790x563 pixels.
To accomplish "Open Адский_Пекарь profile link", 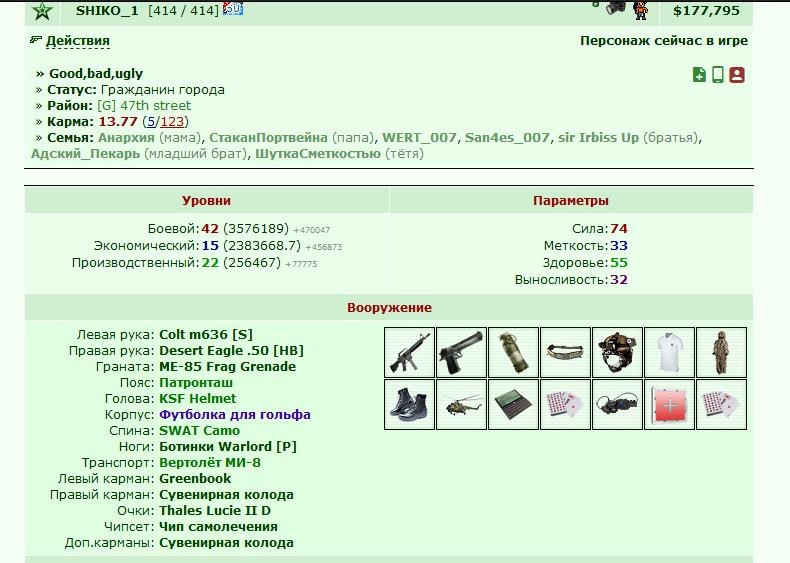I will click(x=85, y=154).
